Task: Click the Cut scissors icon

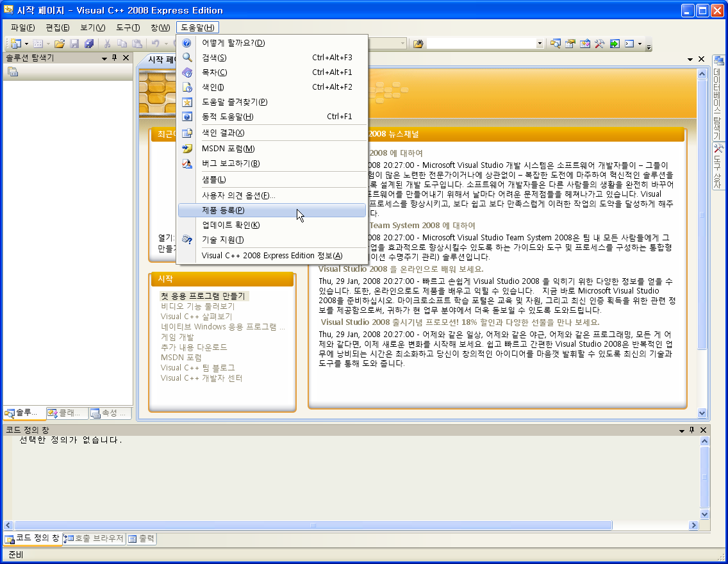Action: click(x=107, y=44)
